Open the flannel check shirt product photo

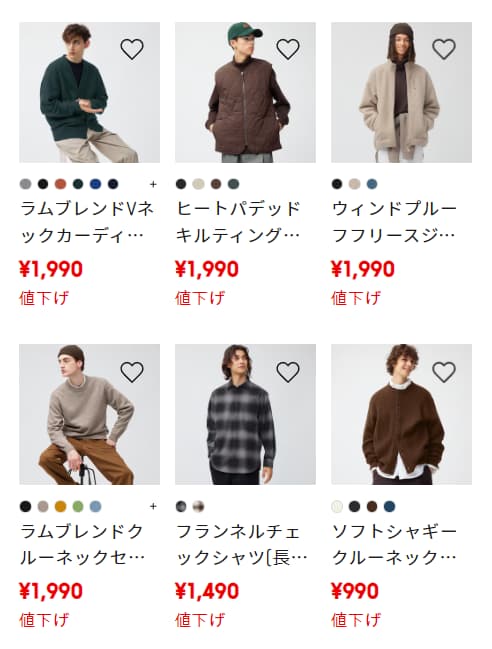[x=245, y=414]
